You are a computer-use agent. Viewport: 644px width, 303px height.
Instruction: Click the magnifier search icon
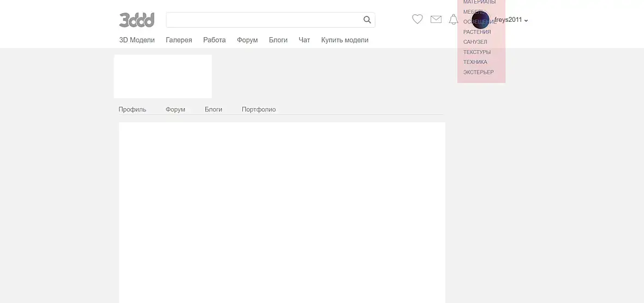pyautogui.click(x=367, y=20)
